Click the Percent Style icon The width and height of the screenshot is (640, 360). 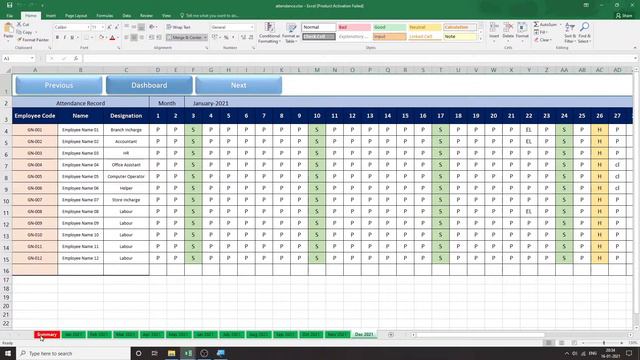[226, 38]
